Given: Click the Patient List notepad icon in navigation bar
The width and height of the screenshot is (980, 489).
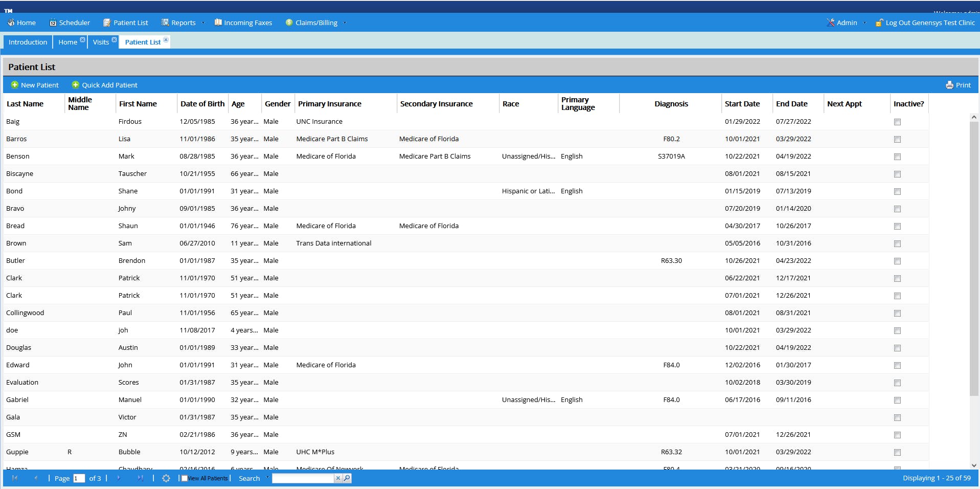Looking at the screenshot, I should tap(107, 23).
